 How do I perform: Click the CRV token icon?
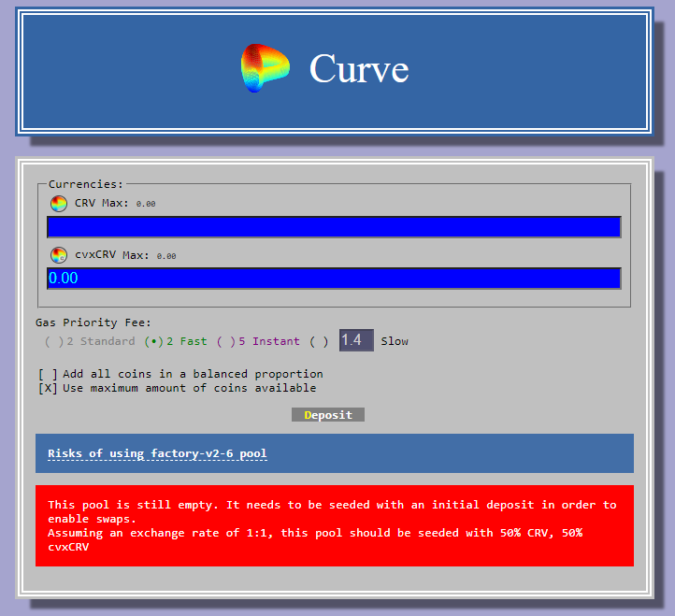pos(59,204)
